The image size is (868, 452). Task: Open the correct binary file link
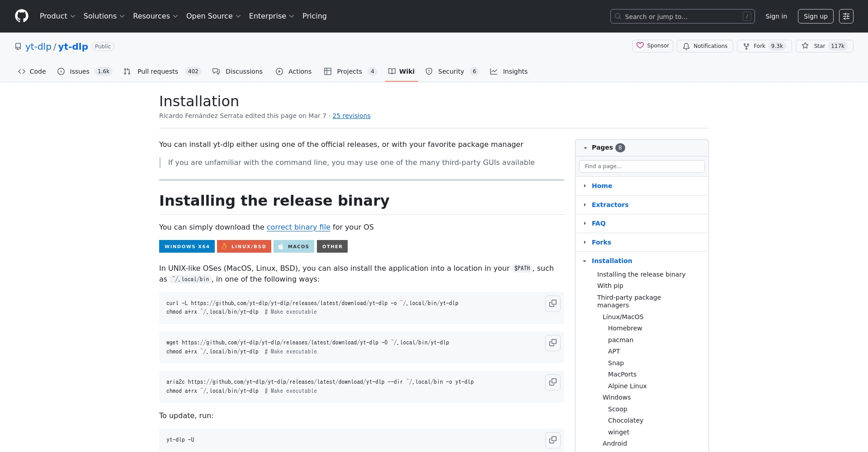(x=298, y=227)
